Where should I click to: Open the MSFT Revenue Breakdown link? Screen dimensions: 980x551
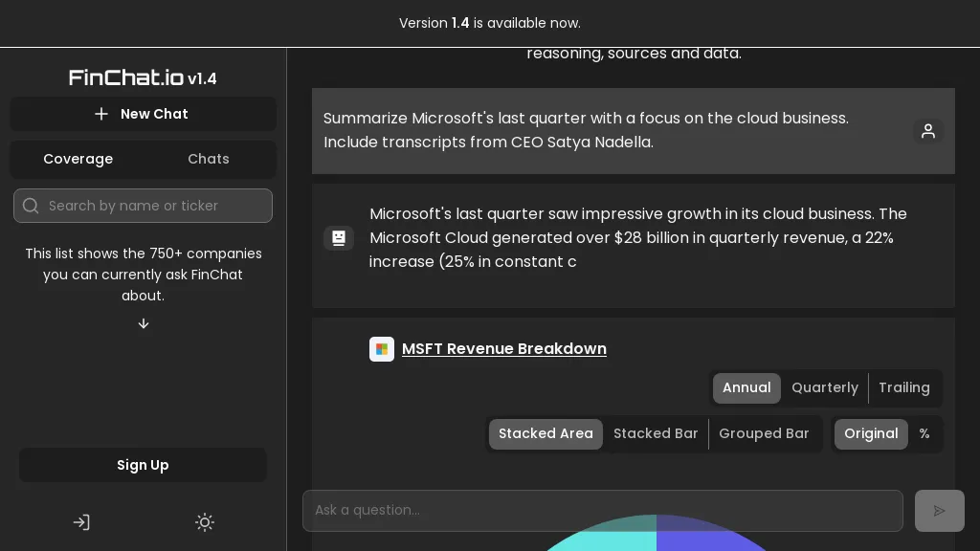pyautogui.click(x=503, y=349)
